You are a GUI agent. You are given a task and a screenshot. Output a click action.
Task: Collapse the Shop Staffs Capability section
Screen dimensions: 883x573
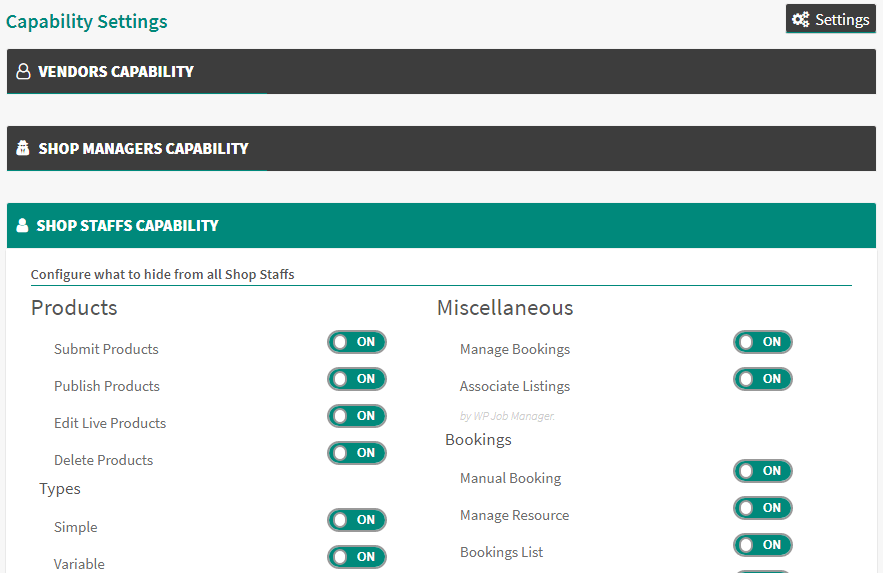click(x=441, y=226)
